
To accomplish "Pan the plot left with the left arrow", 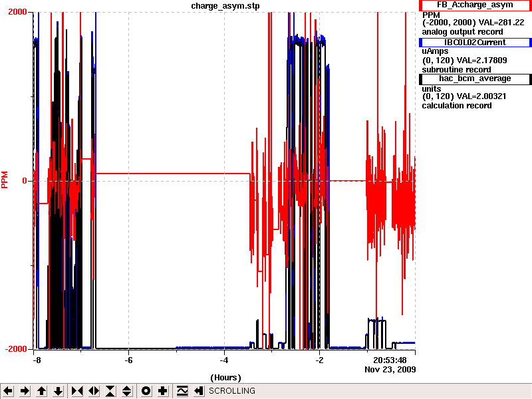I will [8, 391].
